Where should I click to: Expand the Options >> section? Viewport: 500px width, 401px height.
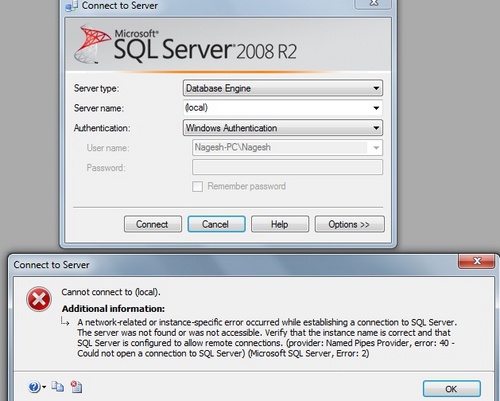[x=349, y=224]
